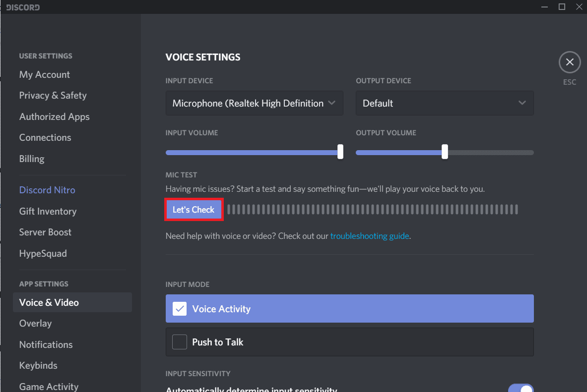The width and height of the screenshot is (587, 392).
Task: Select the Keybinds settings section
Action: 38,365
